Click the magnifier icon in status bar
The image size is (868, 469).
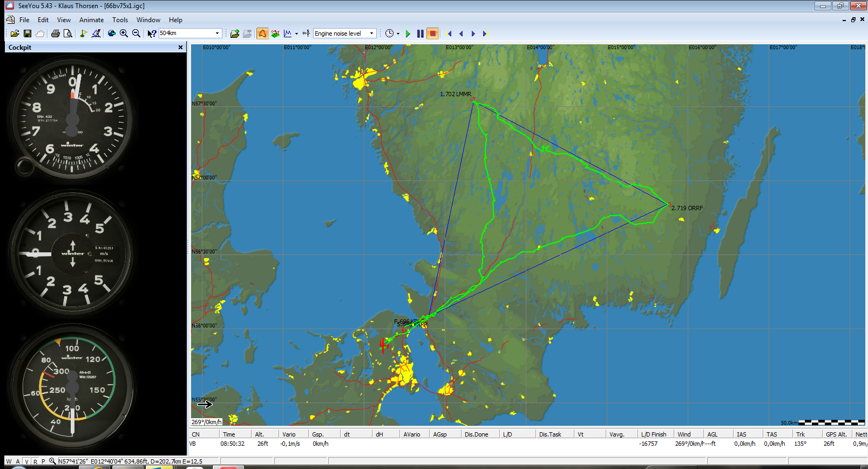point(52,461)
